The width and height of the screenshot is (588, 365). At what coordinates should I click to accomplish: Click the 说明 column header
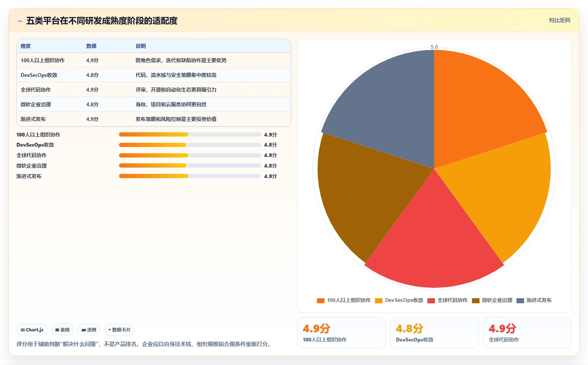(140, 46)
